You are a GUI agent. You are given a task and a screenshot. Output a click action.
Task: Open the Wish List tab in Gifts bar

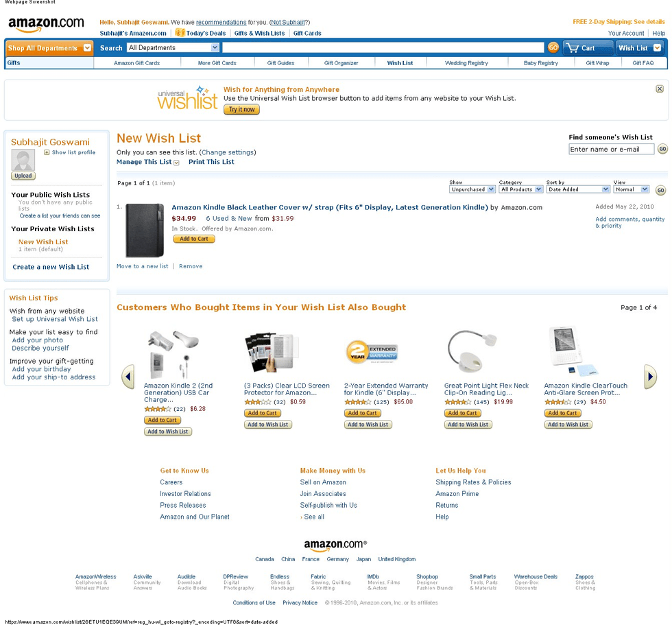(x=400, y=63)
